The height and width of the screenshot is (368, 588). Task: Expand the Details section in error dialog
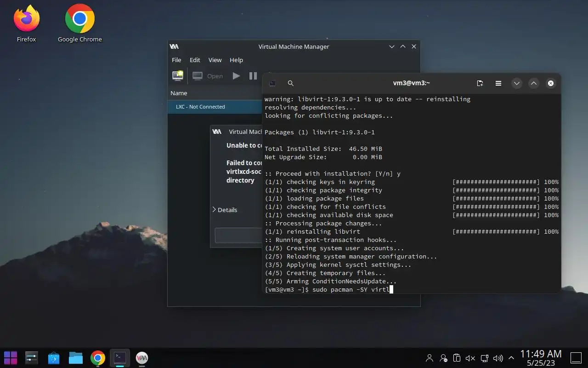225,210
